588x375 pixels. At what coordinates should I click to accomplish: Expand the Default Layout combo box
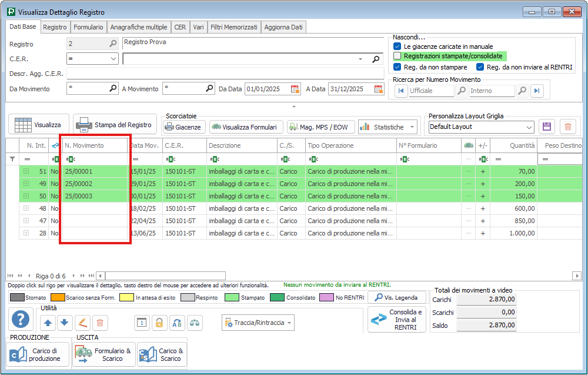(x=529, y=127)
